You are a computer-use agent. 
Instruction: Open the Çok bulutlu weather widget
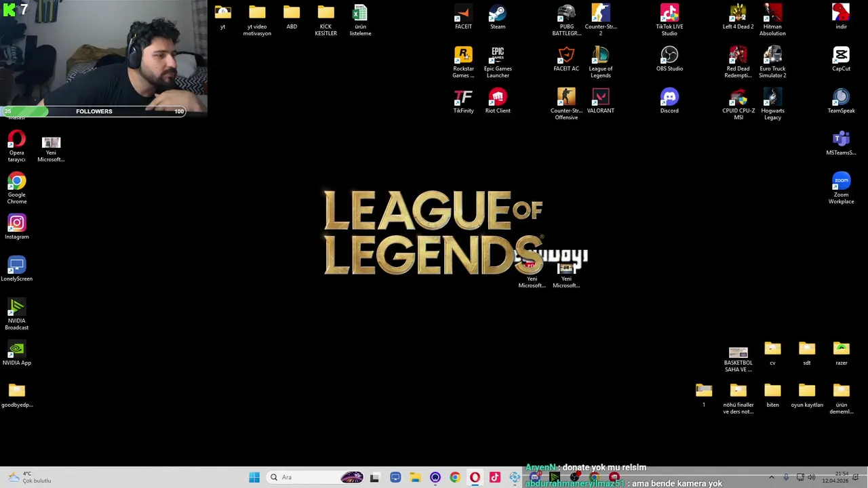coord(28,477)
